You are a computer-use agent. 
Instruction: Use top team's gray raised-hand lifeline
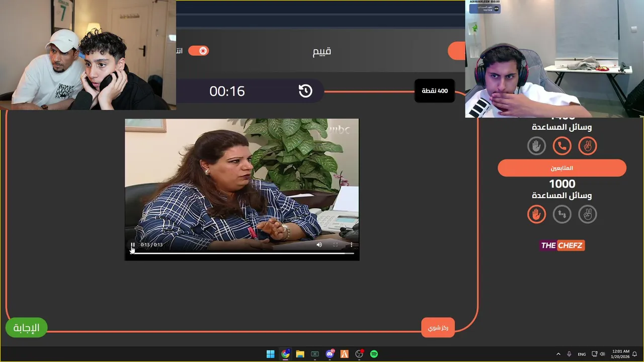click(x=536, y=146)
